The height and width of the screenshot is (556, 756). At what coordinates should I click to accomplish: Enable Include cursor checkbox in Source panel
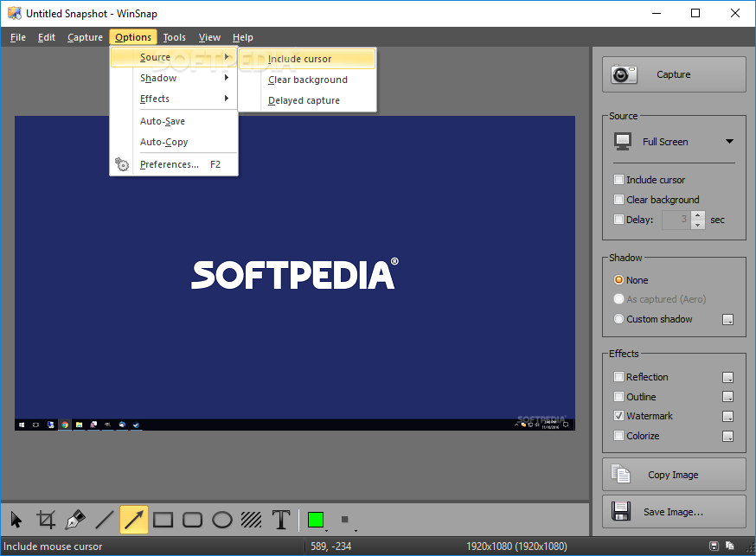pos(618,180)
